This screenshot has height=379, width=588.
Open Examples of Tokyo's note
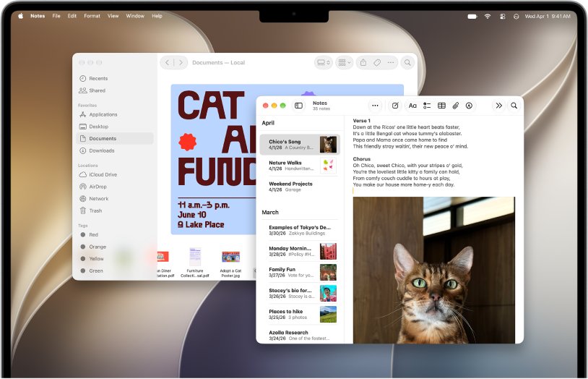click(300, 230)
